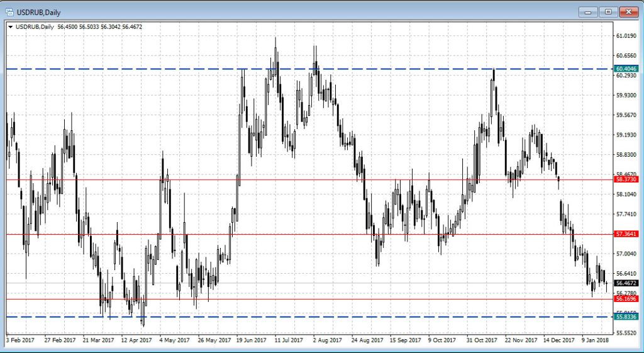Image resolution: width=644 pixels, height=353 pixels.
Task: Click the 59.1930 value on price axis
Action: coord(628,135)
